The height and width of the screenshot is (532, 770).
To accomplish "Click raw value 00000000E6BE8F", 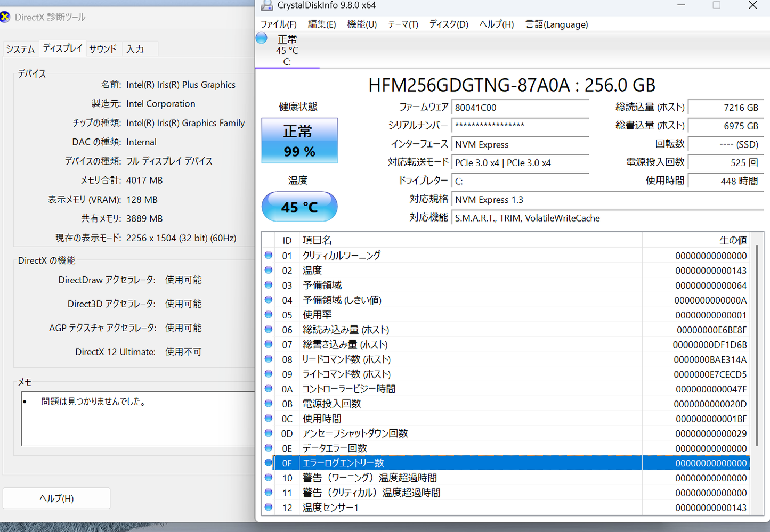I will [x=712, y=330].
